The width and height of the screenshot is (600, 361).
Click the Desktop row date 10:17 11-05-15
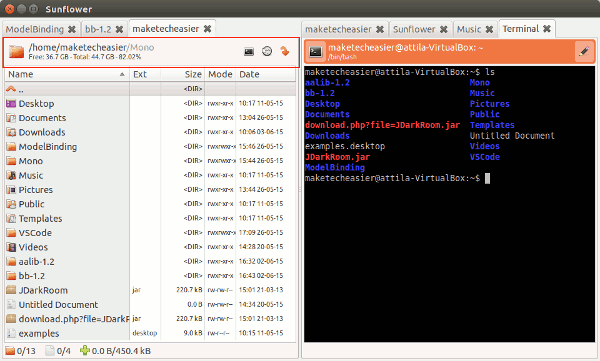point(261,103)
